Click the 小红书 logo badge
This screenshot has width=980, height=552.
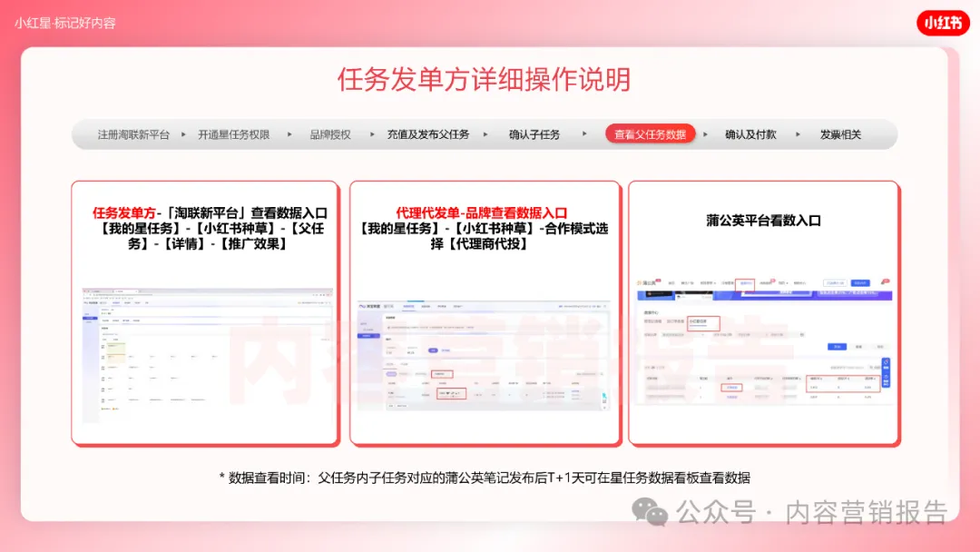pos(943,23)
